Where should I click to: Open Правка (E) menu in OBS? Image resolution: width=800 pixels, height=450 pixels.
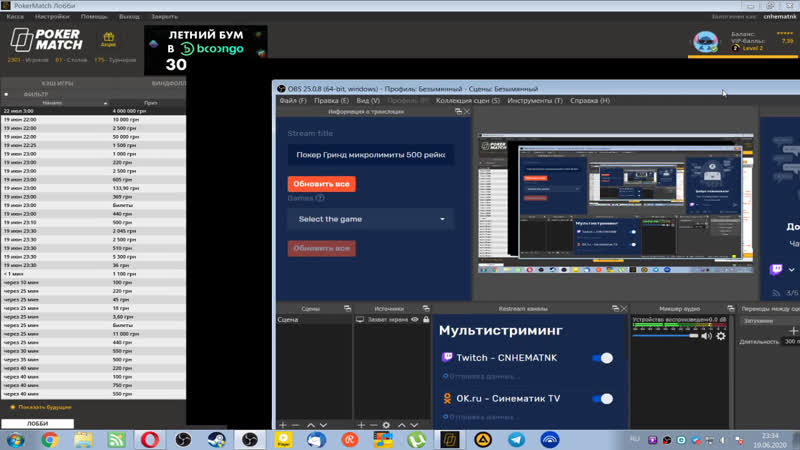(331, 101)
